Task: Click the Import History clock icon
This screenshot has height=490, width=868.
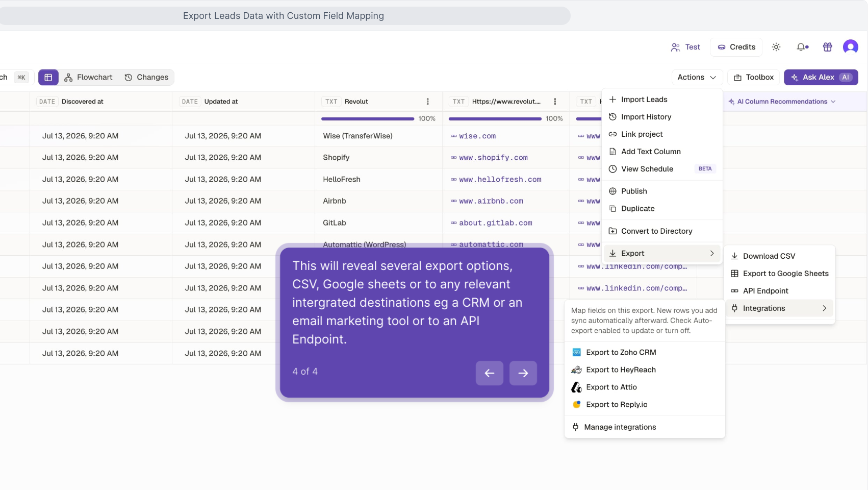Action: coord(613,117)
